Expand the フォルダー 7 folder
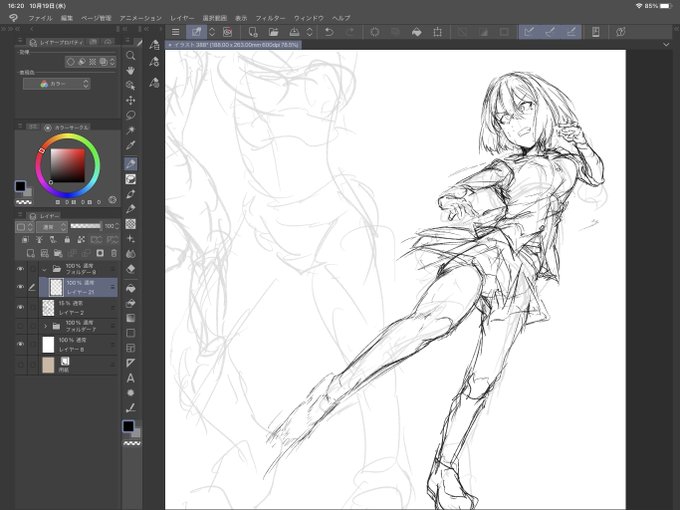The width and height of the screenshot is (680, 510). pos(45,326)
